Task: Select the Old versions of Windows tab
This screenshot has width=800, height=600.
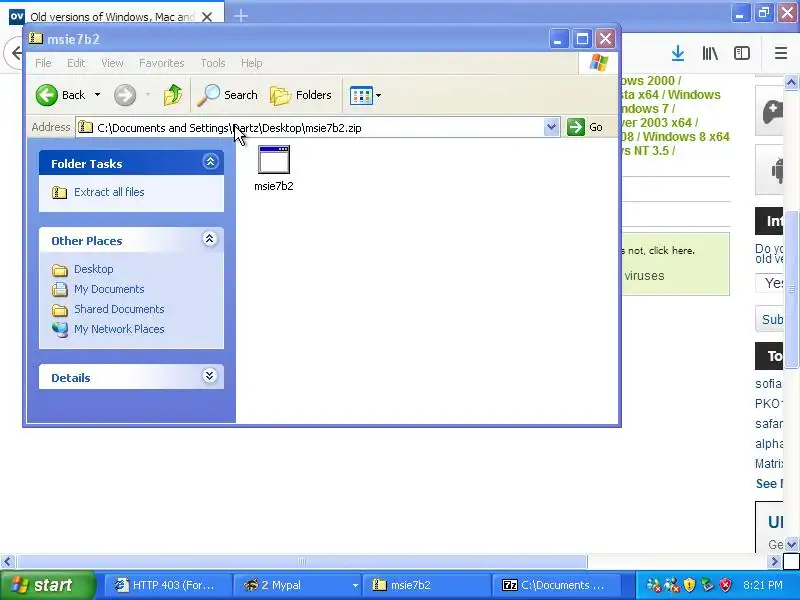Action: (x=112, y=16)
